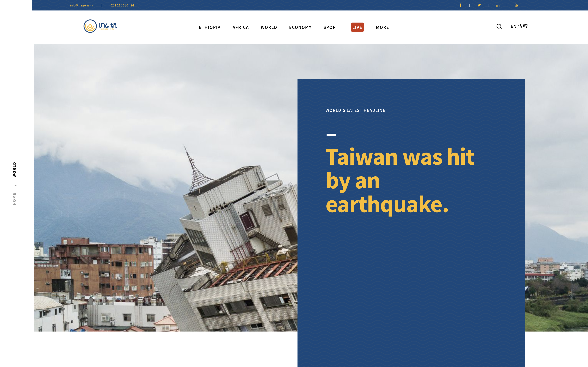Open the YouTube channel icon

pos(516,5)
